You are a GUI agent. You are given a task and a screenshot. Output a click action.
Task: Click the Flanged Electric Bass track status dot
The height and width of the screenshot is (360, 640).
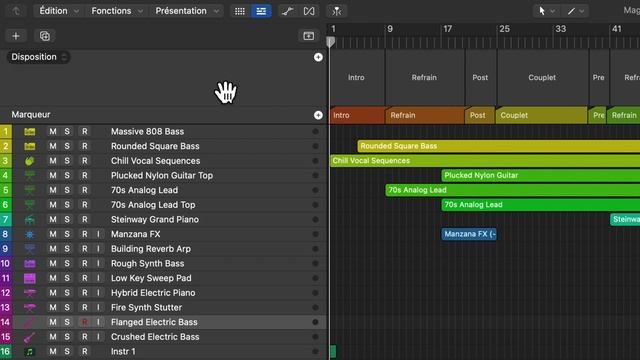315,322
